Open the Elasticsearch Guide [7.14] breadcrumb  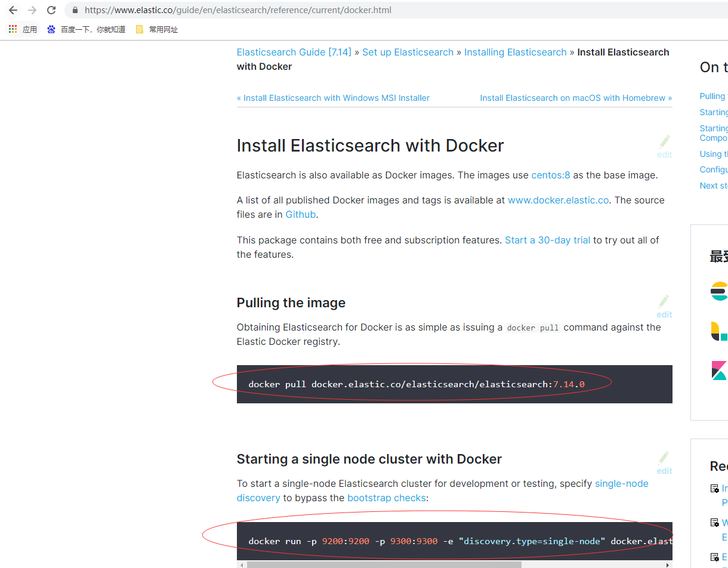coord(294,52)
